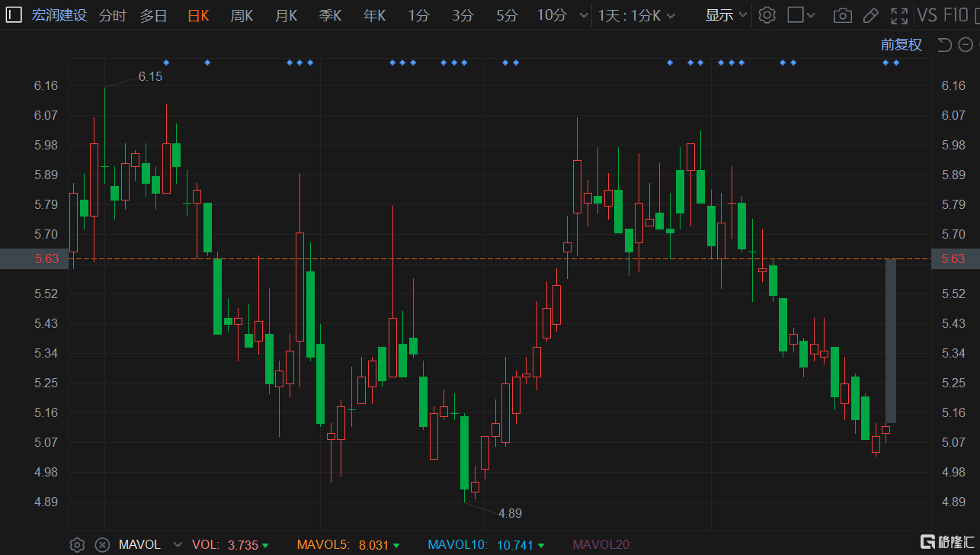
Task: Click the 前复权 price adjustment option
Action: click(x=902, y=45)
